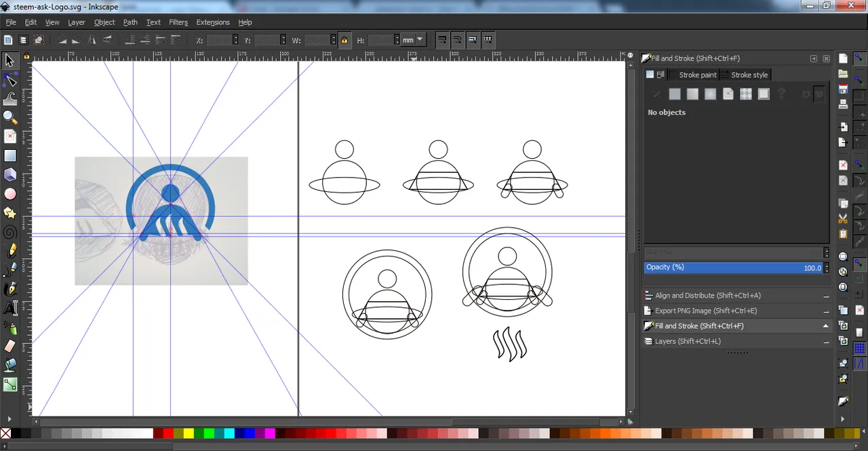Select the Selector arrow tool
Viewport: 868px width, 451px height.
(9, 61)
